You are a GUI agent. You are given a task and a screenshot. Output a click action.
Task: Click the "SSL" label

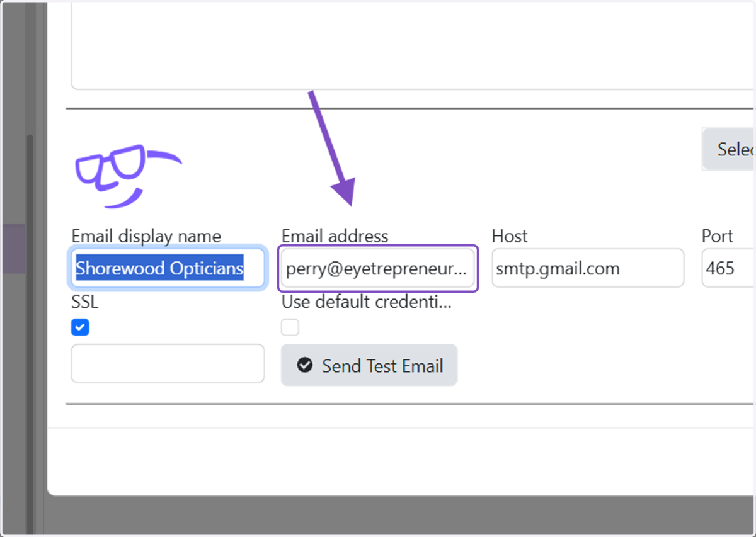85,302
